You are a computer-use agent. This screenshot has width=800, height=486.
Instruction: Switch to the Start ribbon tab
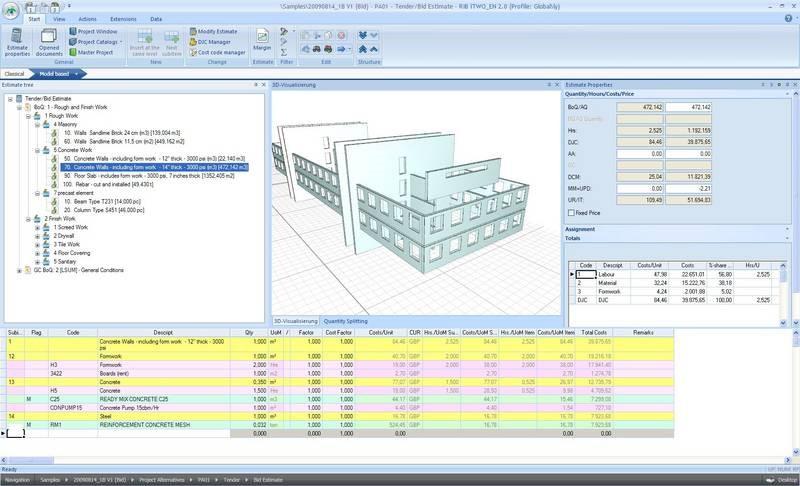[34, 19]
